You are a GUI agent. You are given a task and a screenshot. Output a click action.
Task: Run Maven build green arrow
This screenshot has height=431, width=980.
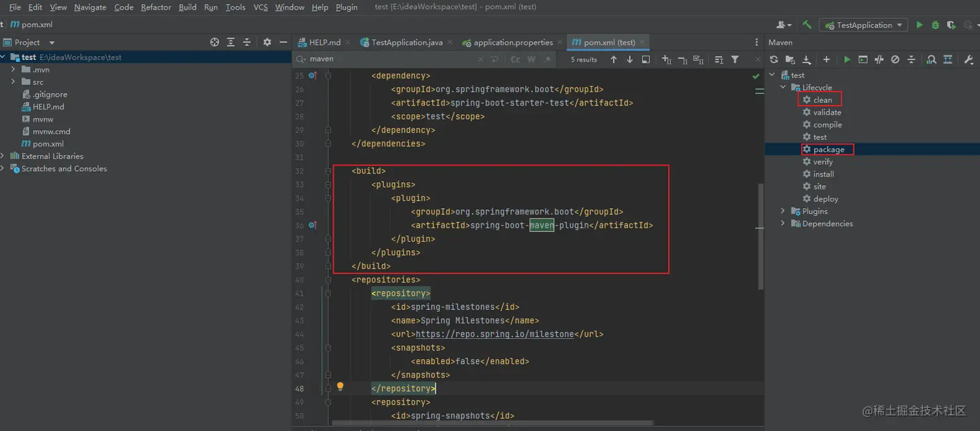[846, 59]
